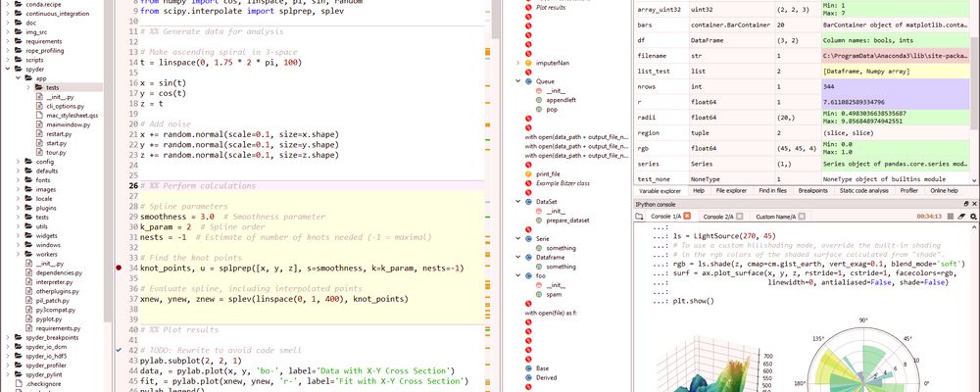Screen dimensions: 980x392
Task: Stop the kernel with the console stop button
Action: pyautogui.click(x=951, y=217)
